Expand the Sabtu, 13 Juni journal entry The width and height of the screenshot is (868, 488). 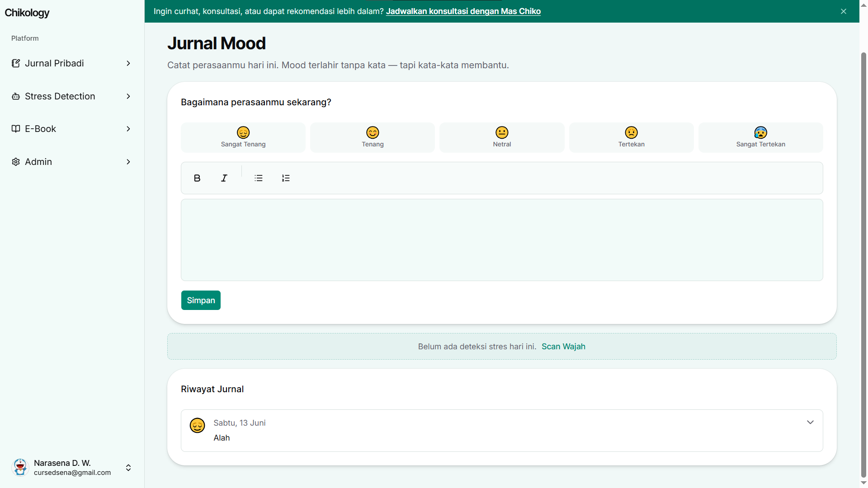[810, 422]
